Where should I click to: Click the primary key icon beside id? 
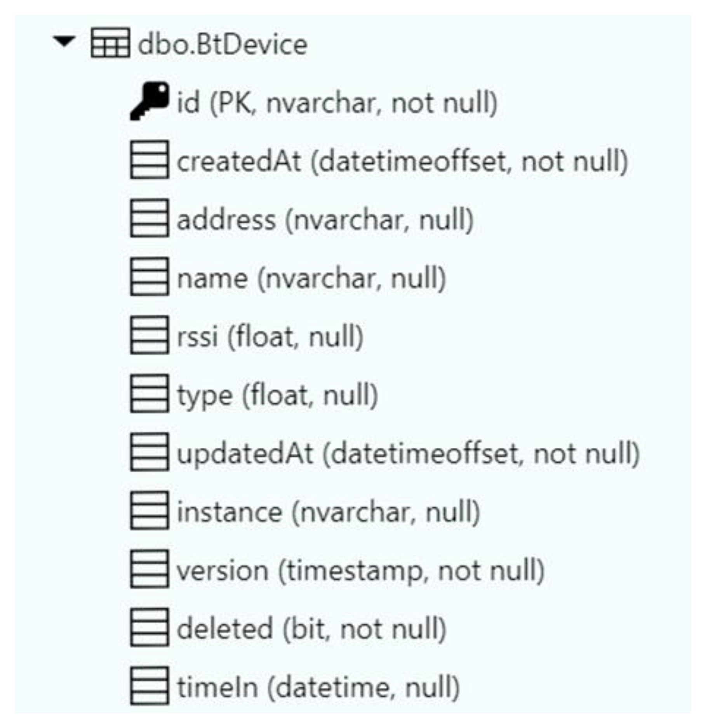(150, 101)
